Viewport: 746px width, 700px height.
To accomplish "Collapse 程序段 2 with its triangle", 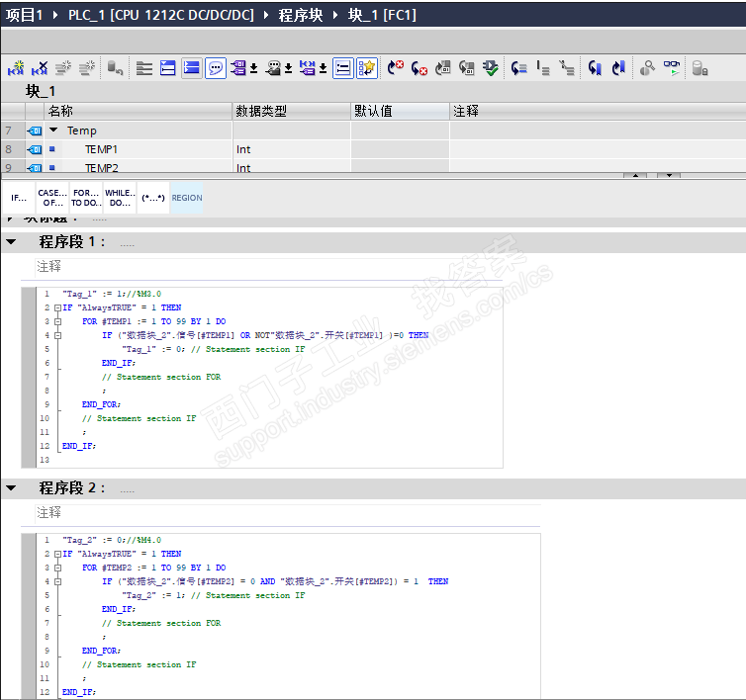I will [11, 487].
